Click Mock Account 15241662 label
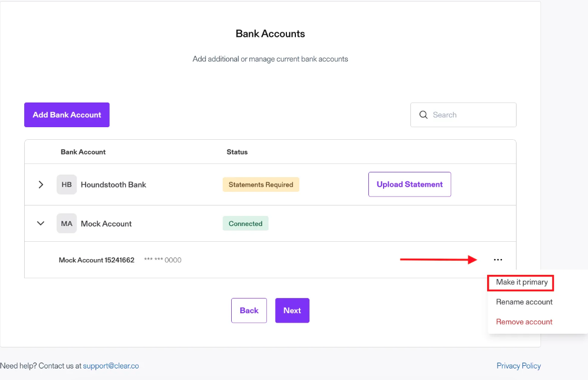The width and height of the screenshot is (588, 380). point(96,260)
